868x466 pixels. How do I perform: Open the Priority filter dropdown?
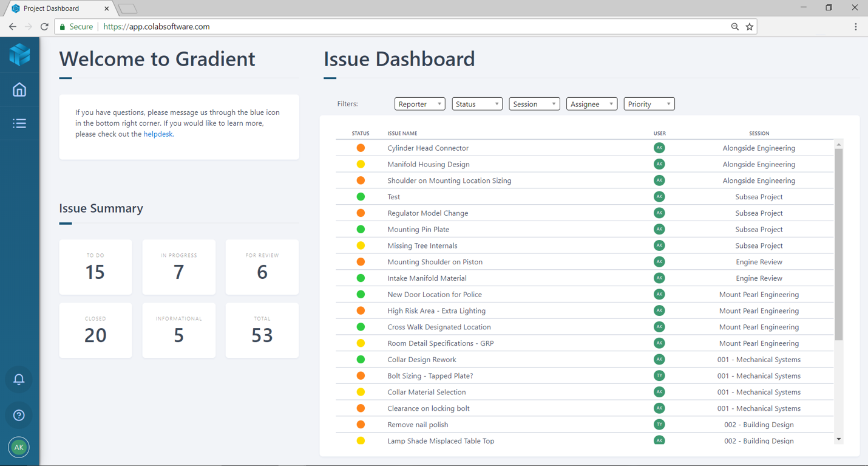pyautogui.click(x=649, y=103)
